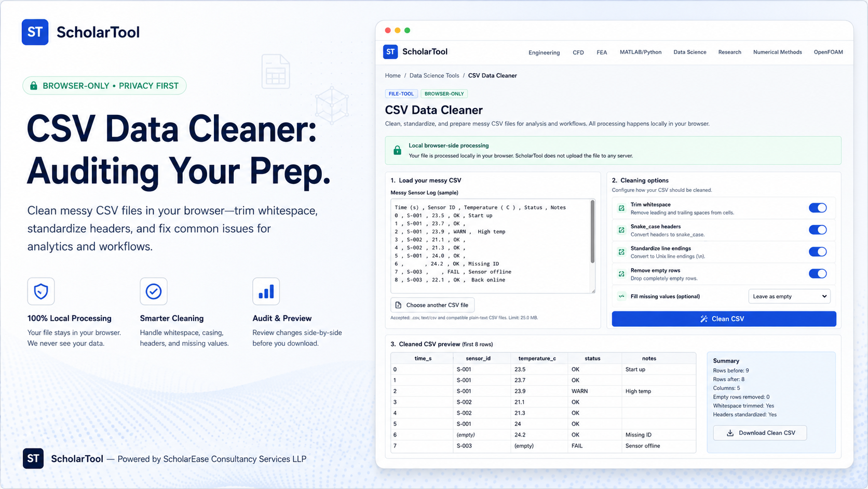868x489 pixels.
Task: Click the Rows after: 8 summary line
Action: pos(729,379)
